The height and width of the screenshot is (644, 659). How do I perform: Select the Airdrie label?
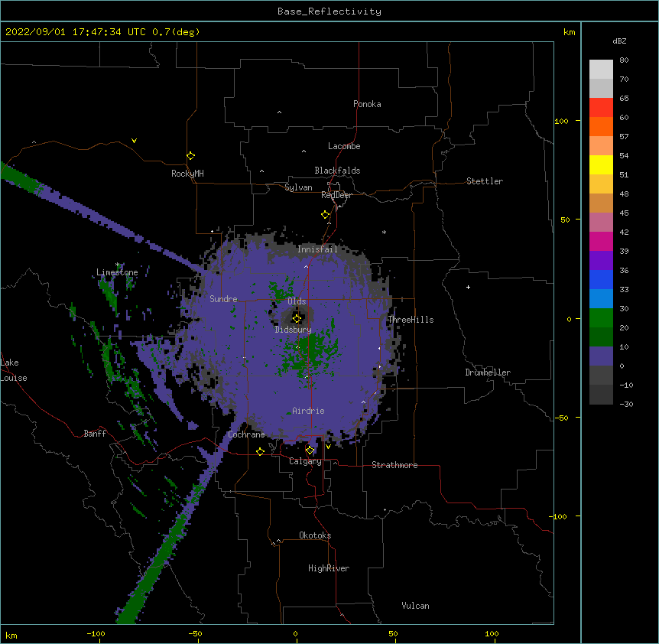(309, 411)
